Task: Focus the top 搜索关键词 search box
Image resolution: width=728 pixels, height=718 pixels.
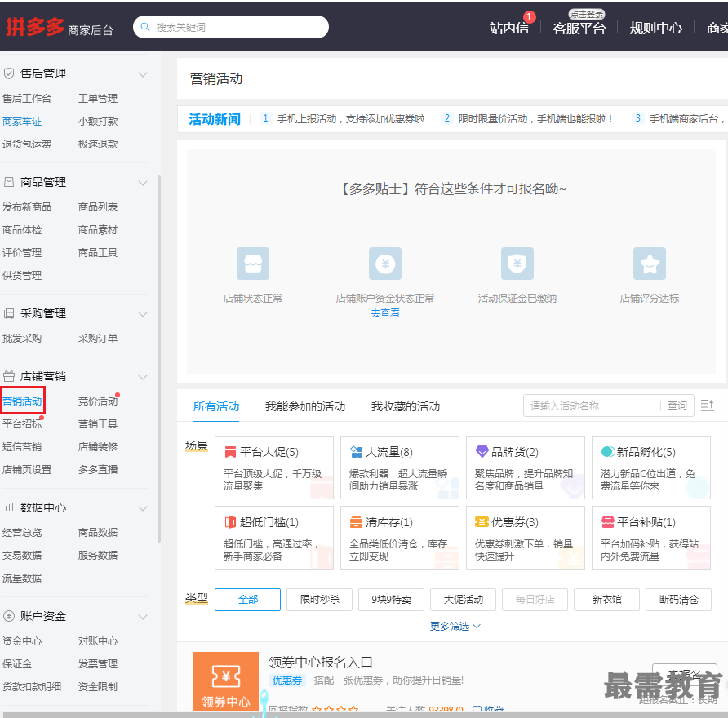Action: click(x=231, y=28)
